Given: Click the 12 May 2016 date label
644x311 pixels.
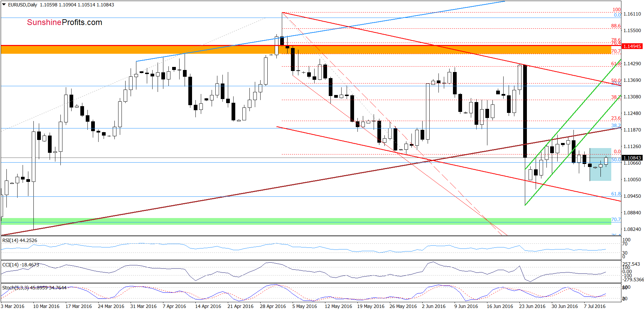Looking at the screenshot, I should click(x=339, y=306).
